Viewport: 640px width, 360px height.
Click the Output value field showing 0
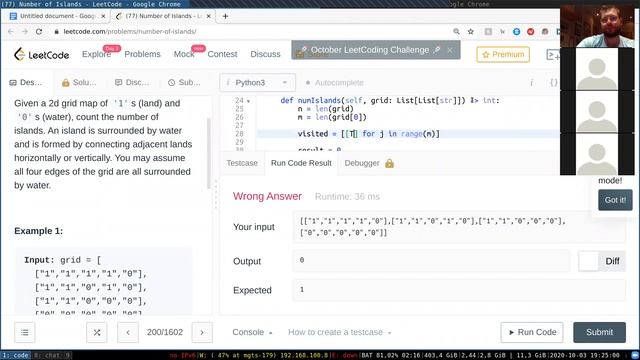coord(431,261)
